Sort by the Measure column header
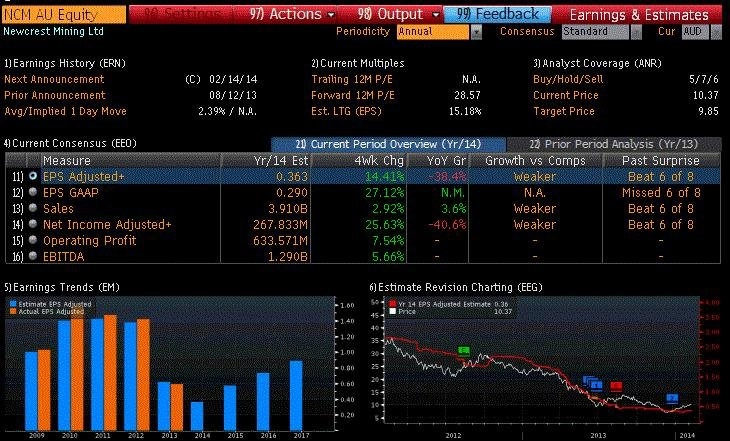Image resolution: width=730 pixels, height=441 pixels. click(x=130, y=161)
